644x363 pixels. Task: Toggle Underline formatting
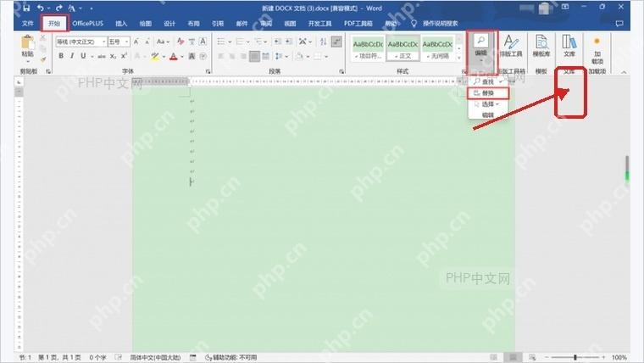tap(83, 56)
